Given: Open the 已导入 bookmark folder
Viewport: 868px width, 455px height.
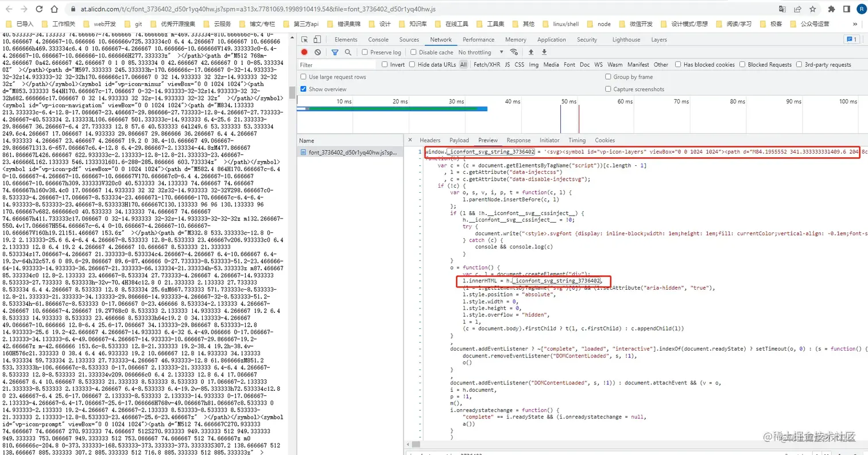Looking at the screenshot, I should tap(20, 24).
